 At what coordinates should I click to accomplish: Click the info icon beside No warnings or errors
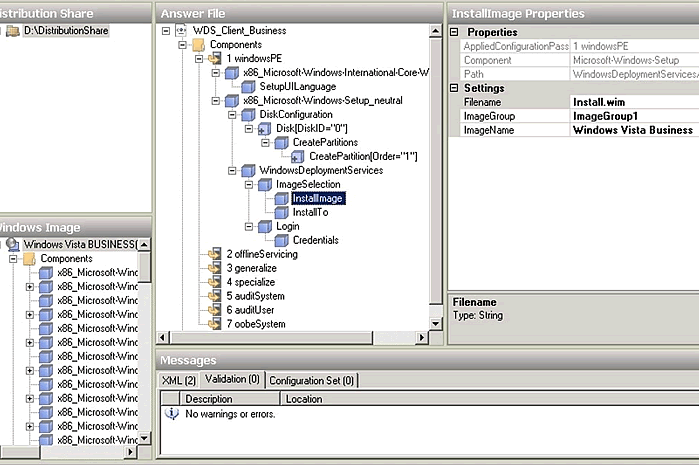pyautogui.click(x=172, y=414)
